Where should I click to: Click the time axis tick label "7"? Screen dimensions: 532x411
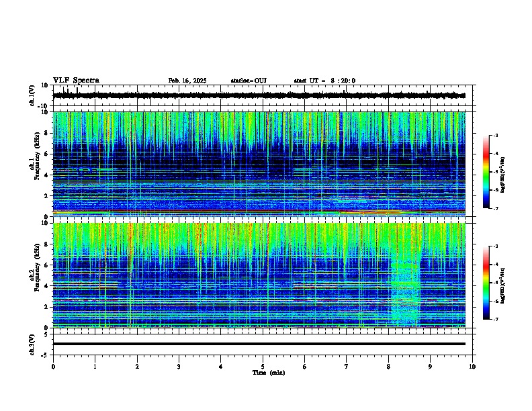tap(347, 367)
